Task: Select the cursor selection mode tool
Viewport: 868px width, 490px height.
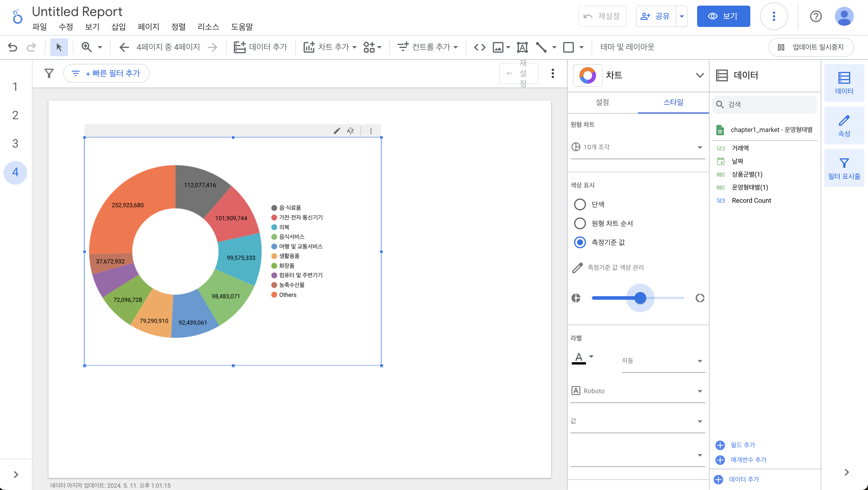Action: point(59,47)
